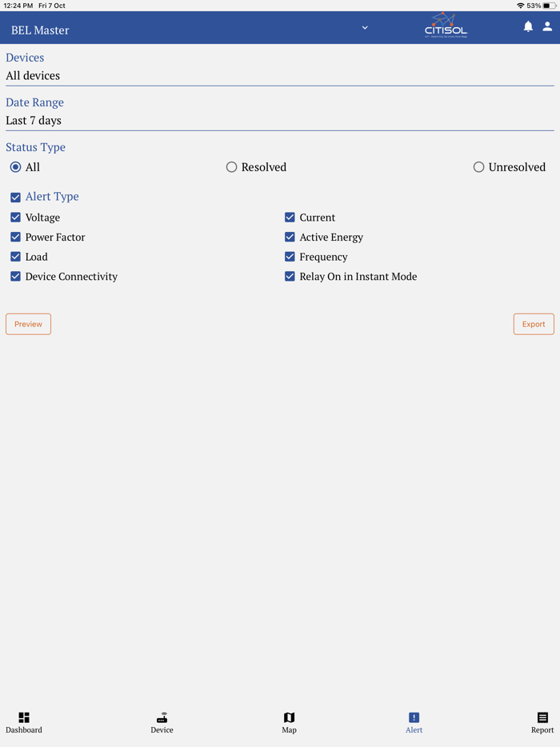
Task: Expand the BEL Master dropdown chevron
Action: click(x=365, y=28)
